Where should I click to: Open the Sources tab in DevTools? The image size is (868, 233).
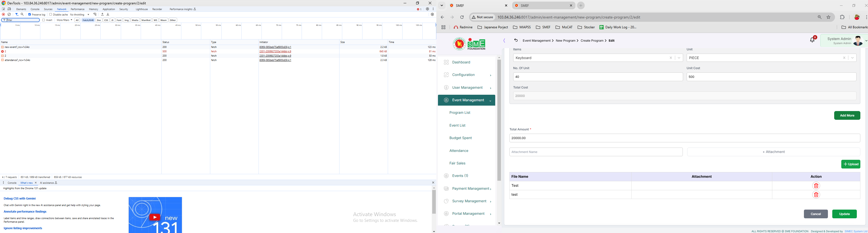[48, 10]
